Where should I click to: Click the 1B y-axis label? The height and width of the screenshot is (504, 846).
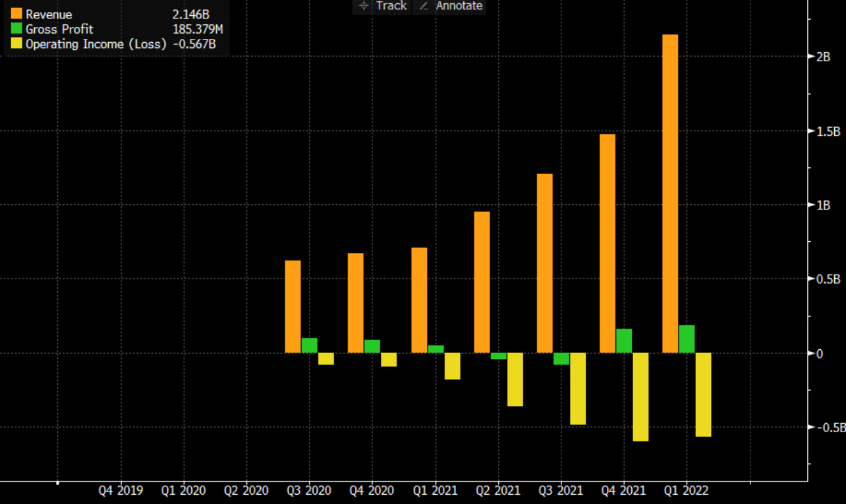point(823,206)
